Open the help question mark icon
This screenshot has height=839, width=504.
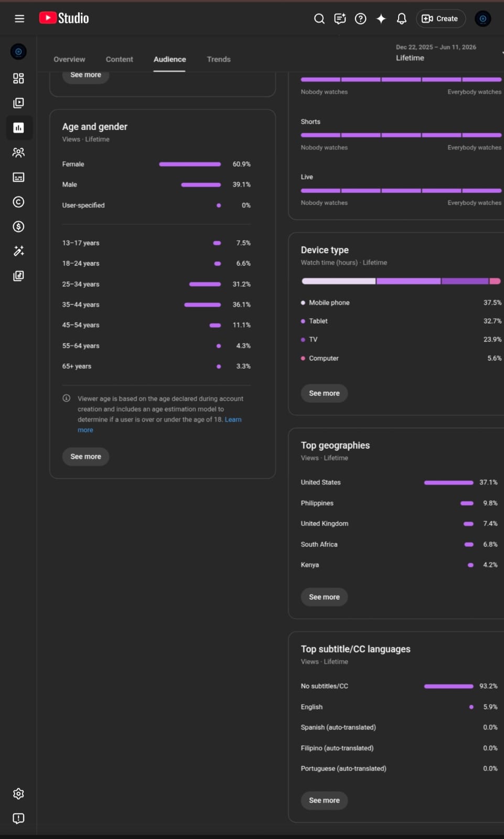[x=360, y=19]
